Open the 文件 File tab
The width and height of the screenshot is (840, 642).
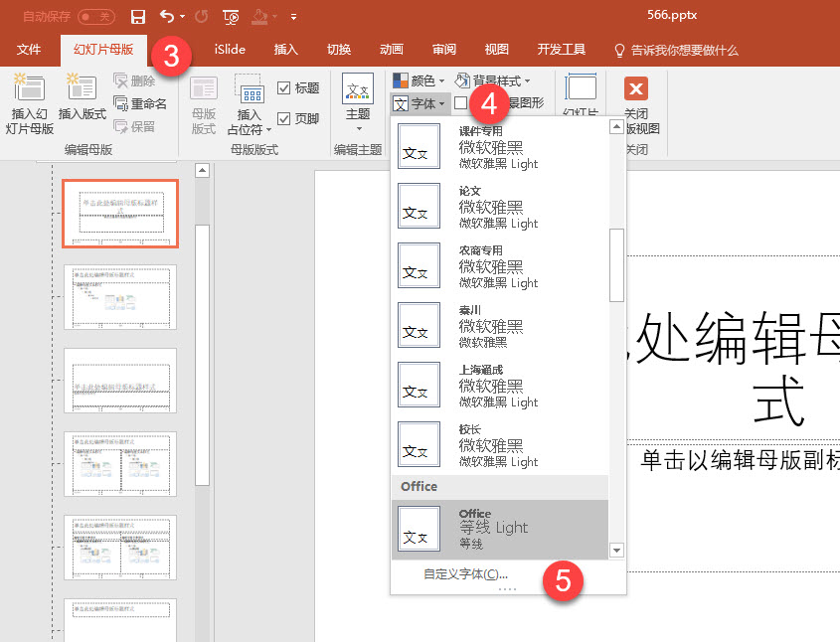pos(29,50)
